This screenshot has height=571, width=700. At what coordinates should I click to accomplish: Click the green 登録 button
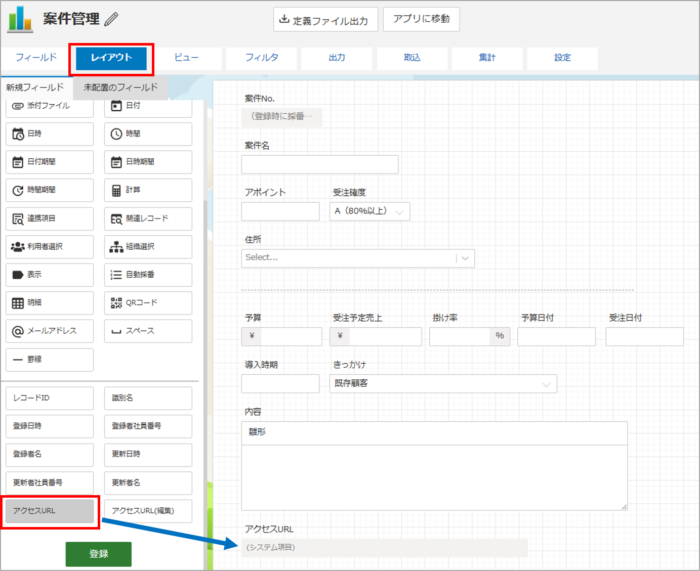click(x=99, y=554)
